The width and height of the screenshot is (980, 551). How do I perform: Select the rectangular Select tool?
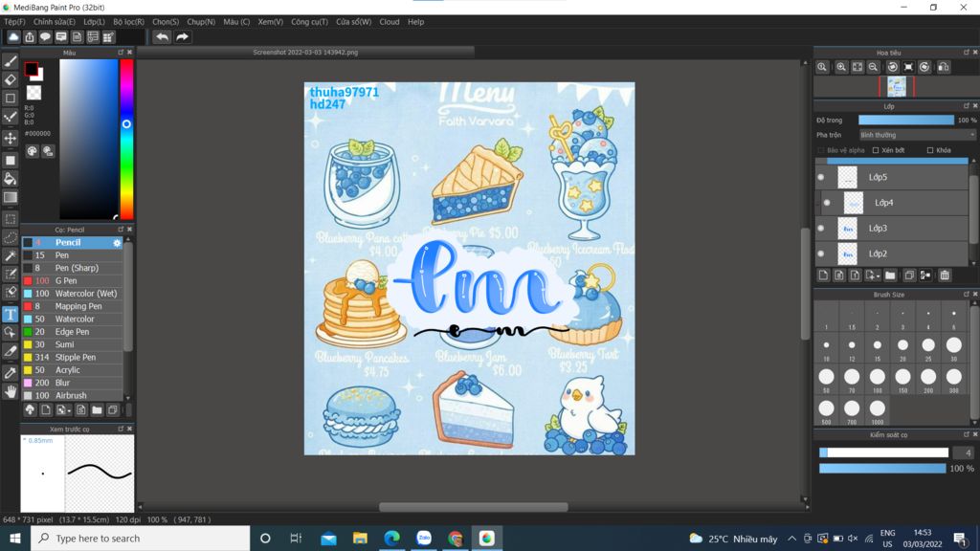point(10,219)
